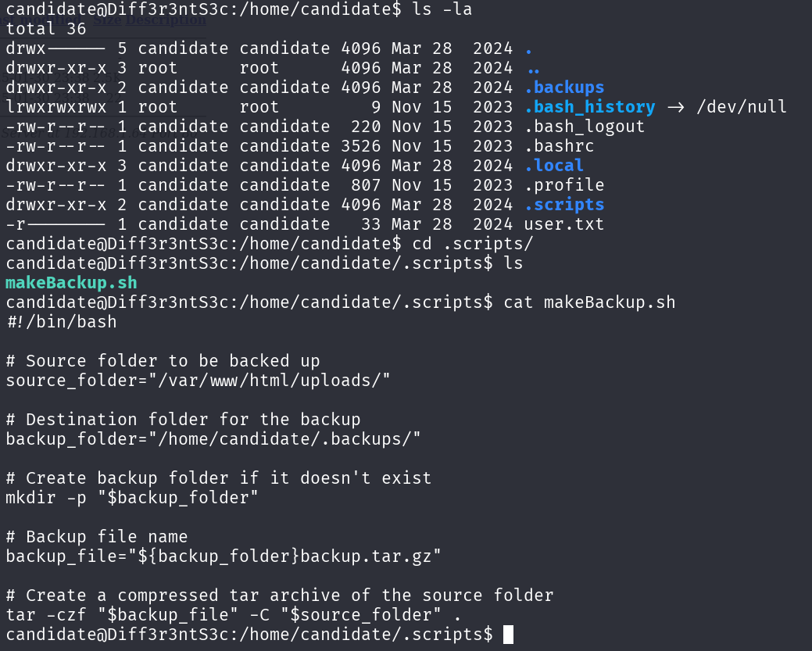Click the .bash_logout file entry
The image size is (812, 651).
point(584,127)
